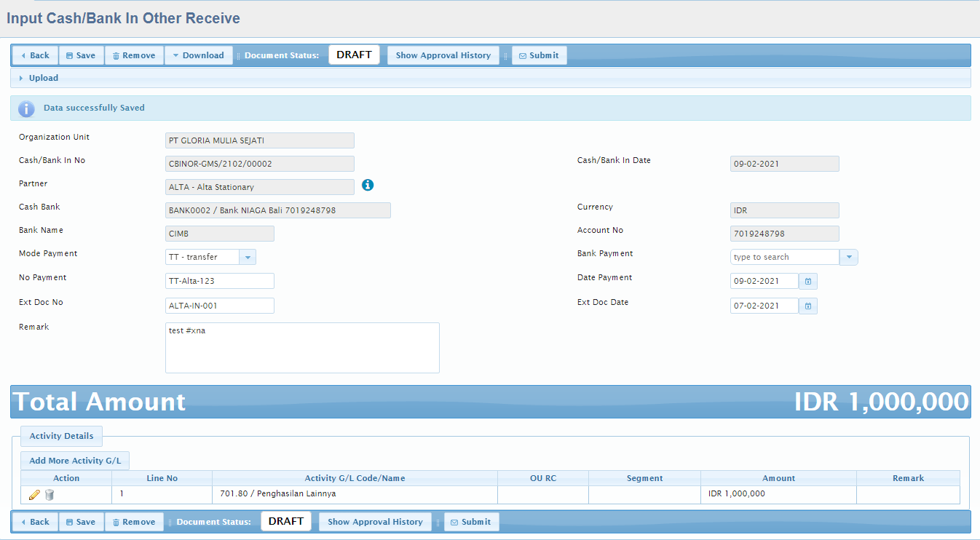Open the Ext Doc Date calendar picker
The width and height of the screenshot is (980, 540).
click(808, 306)
